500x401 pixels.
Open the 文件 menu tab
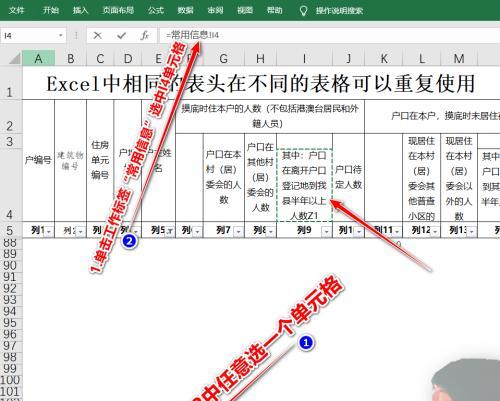coord(16,10)
